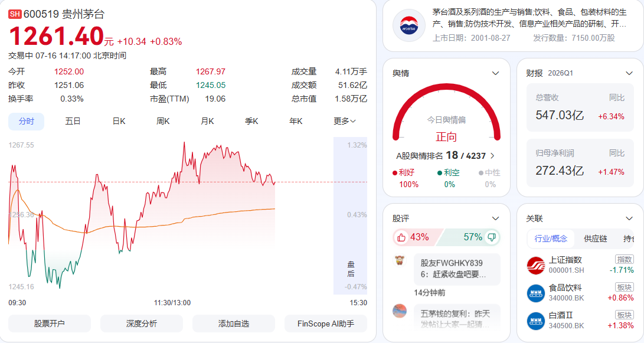Click the stock price 1261.40
Screen dimensions: 644x343
point(57,36)
